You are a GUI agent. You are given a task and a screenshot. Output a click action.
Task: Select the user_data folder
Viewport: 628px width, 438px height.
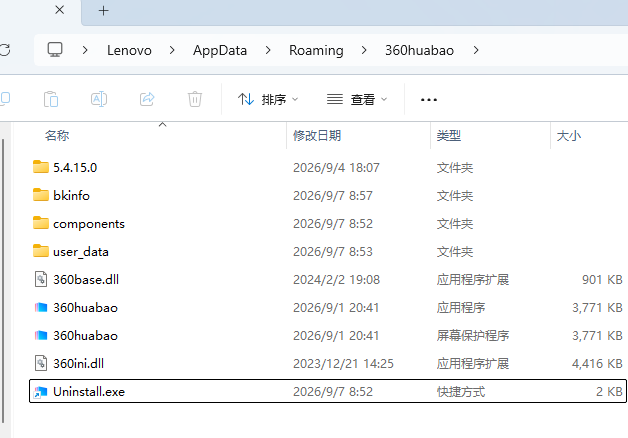(328, 251)
